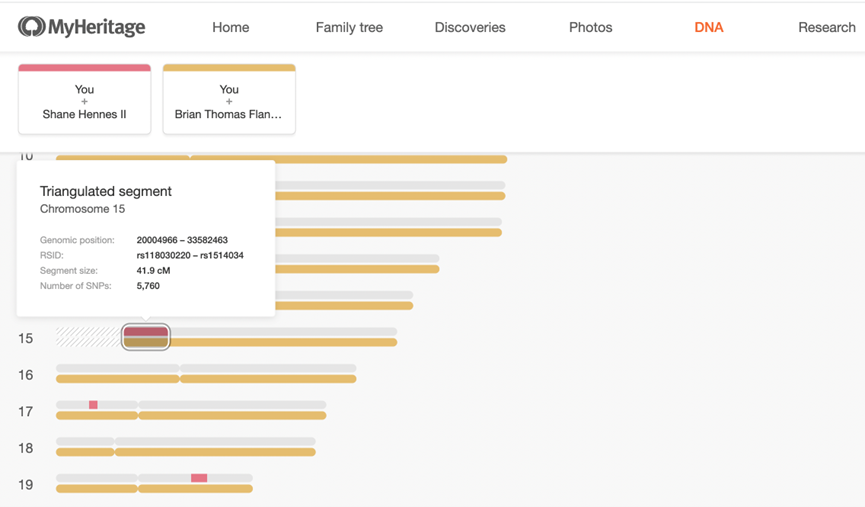Click the MyHeritage logo

(x=82, y=26)
